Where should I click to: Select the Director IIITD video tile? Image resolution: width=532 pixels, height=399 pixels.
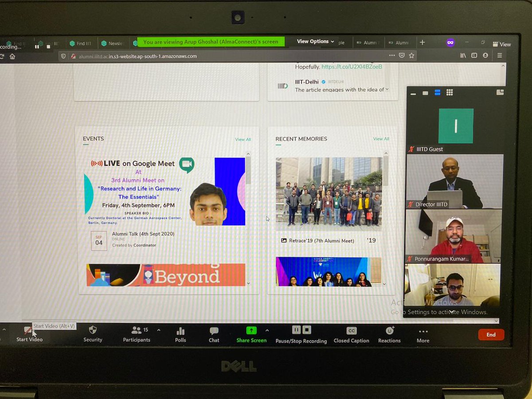[x=455, y=181]
